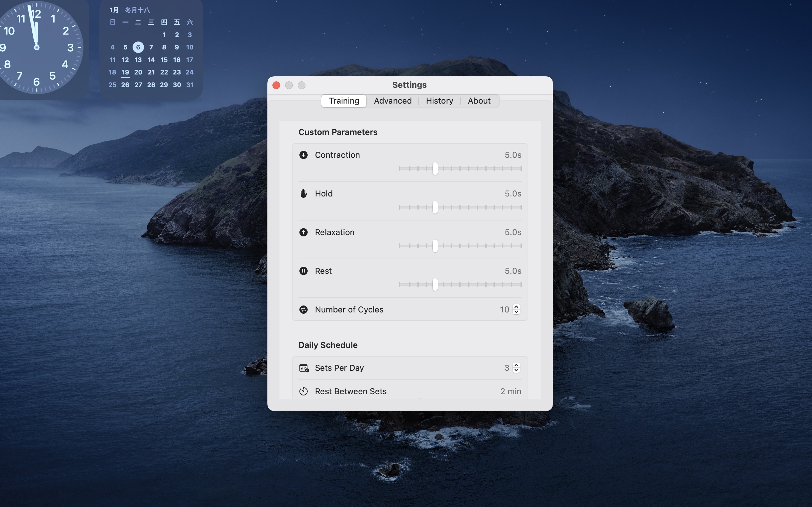Select the About tab
This screenshot has height=507, width=812.
479,101
